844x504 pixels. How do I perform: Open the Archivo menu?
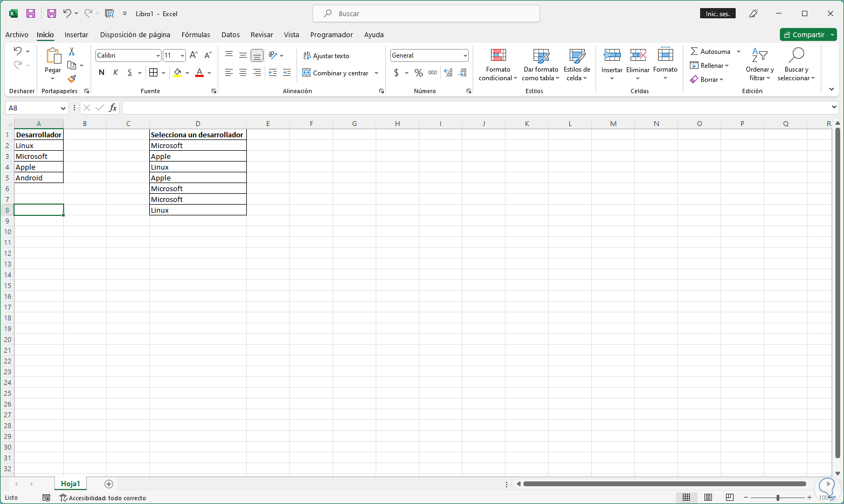(x=17, y=34)
